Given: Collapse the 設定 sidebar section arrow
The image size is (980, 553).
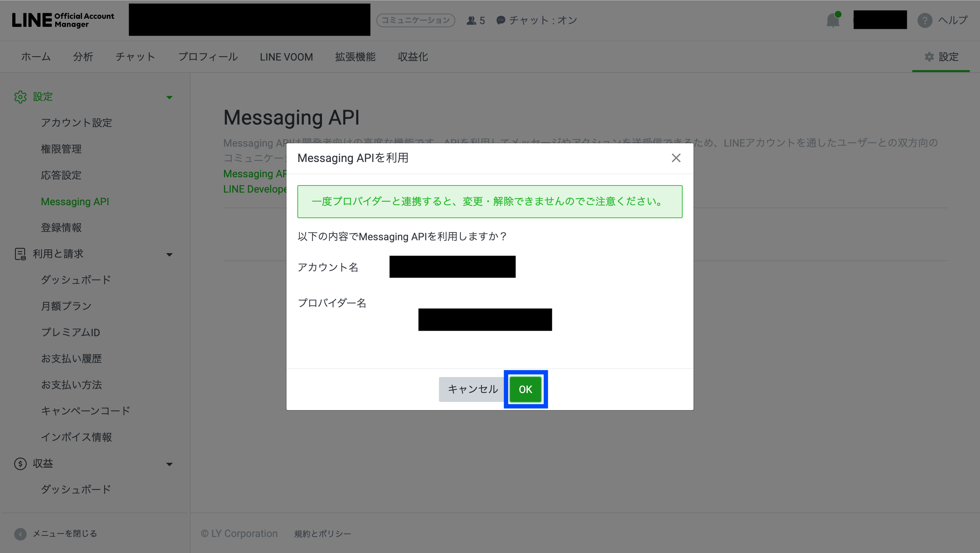Looking at the screenshot, I should [169, 97].
